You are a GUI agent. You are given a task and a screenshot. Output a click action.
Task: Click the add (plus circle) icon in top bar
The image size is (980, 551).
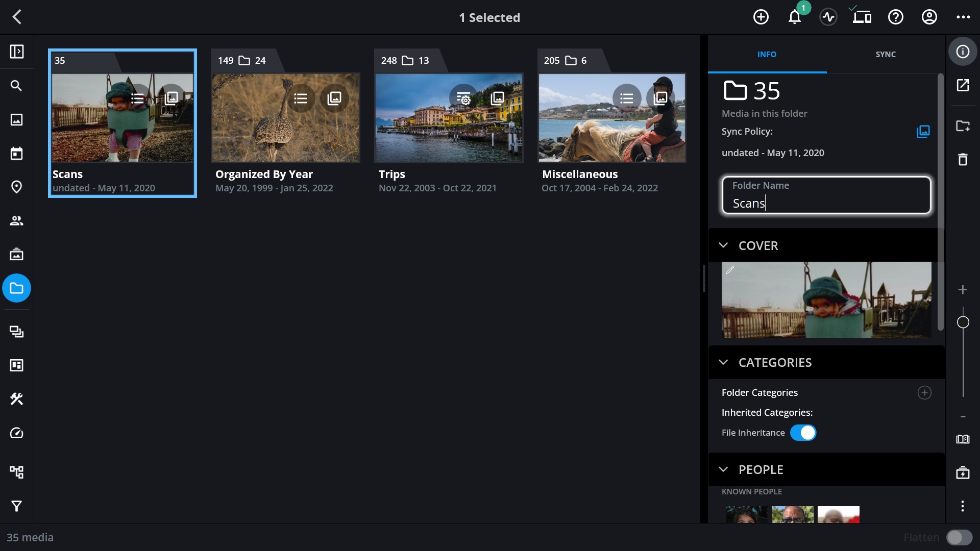[761, 17]
